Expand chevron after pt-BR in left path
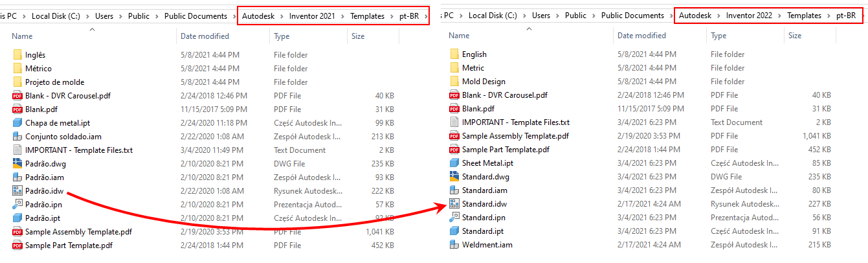Viewport: 868px width, 263px height. (x=426, y=16)
